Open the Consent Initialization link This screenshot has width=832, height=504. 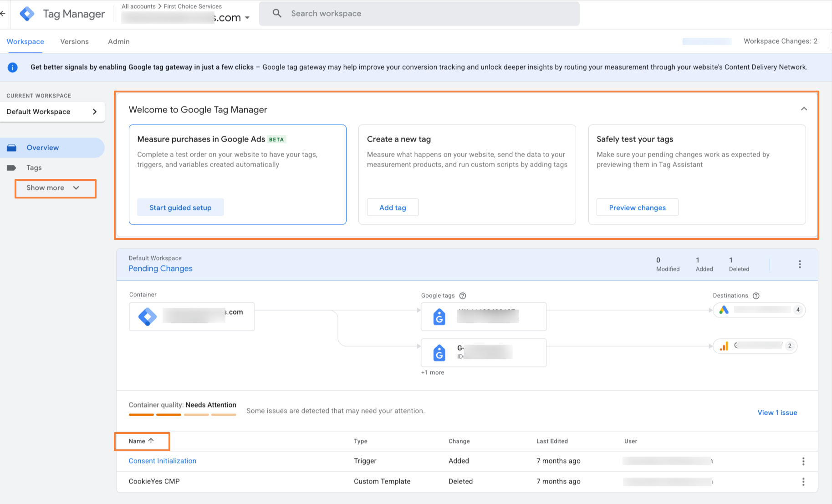[x=163, y=461]
